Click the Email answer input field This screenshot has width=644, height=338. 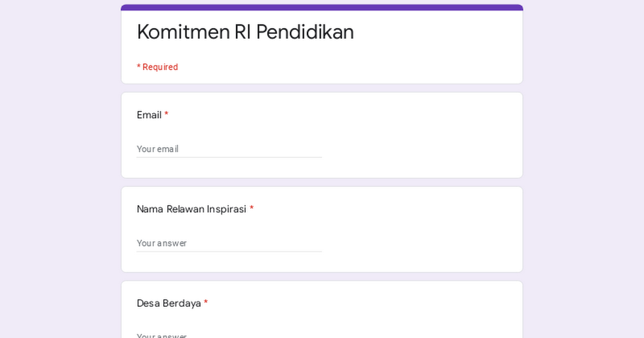click(229, 149)
